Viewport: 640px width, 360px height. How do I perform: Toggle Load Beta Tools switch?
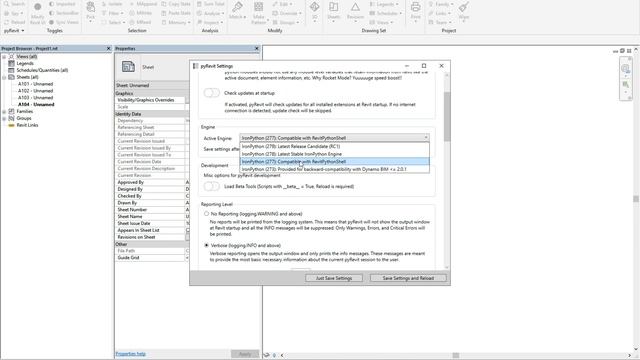click(211, 186)
